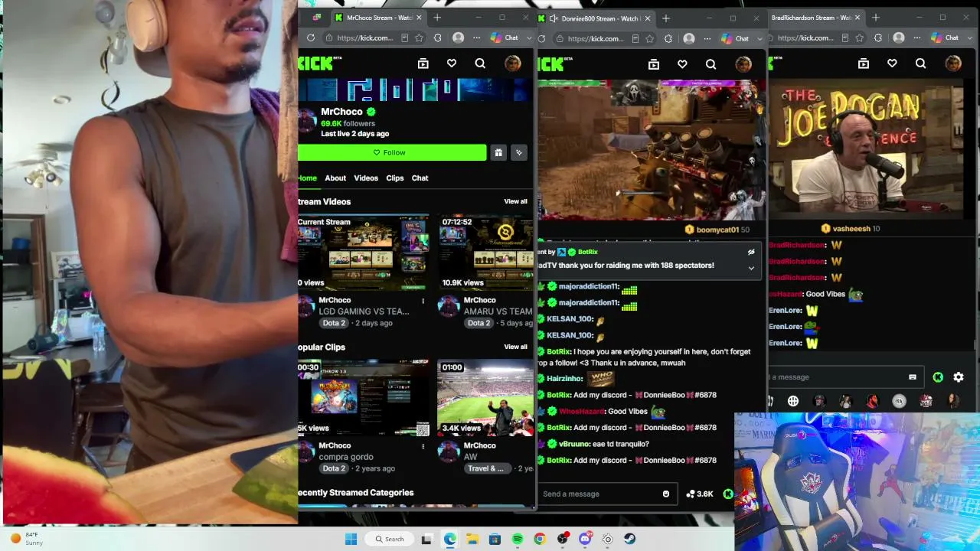Click vasheeesh gifter leaderboard entry
This screenshot has width=980, height=551.
point(850,228)
